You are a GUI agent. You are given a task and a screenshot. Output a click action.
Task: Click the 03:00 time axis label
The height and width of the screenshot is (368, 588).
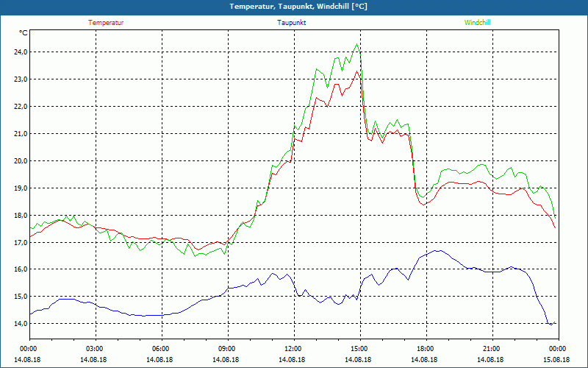[96, 349]
